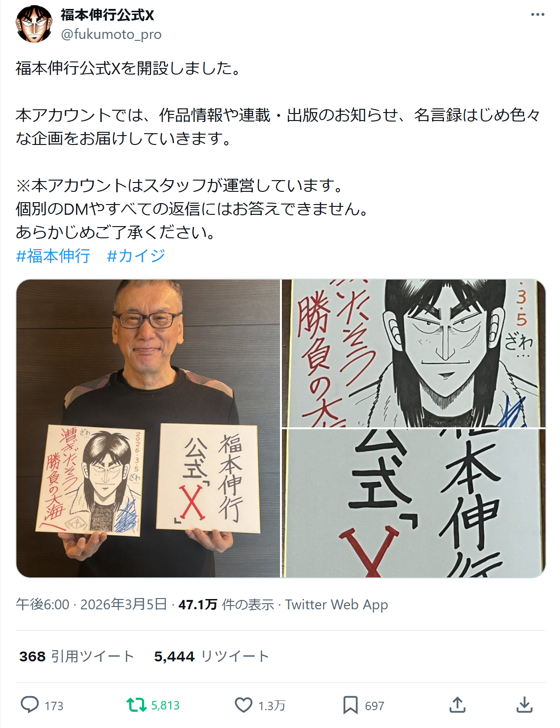
Task: Toggle the bookmark icon
Action: tap(350, 705)
